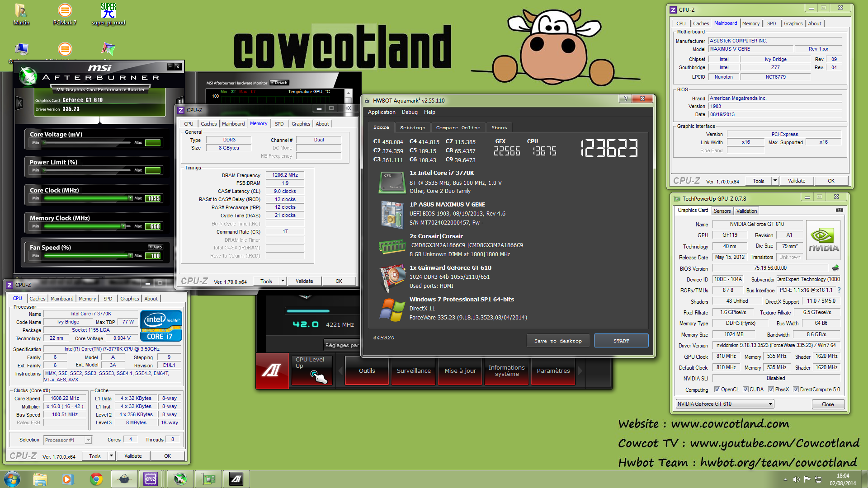Toggle the PhysX checkbox in GPU-Z
Image resolution: width=868 pixels, height=488 pixels.
[x=771, y=389]
